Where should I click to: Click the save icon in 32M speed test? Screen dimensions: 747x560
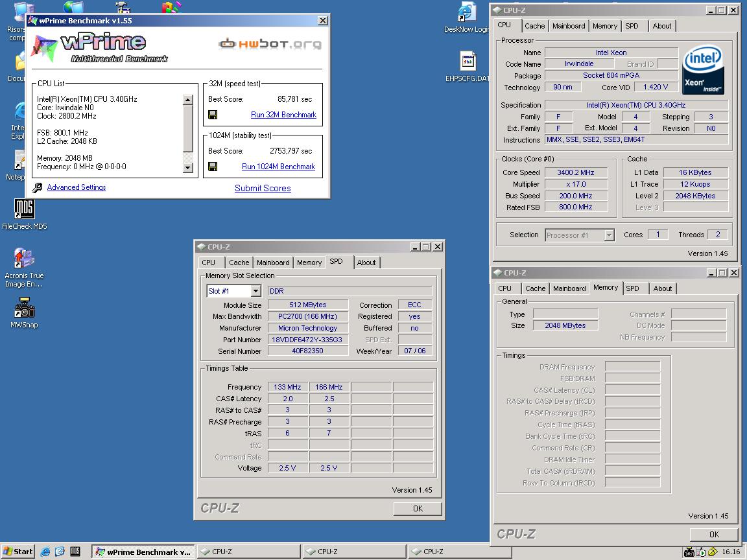click(x=213, y=115)
